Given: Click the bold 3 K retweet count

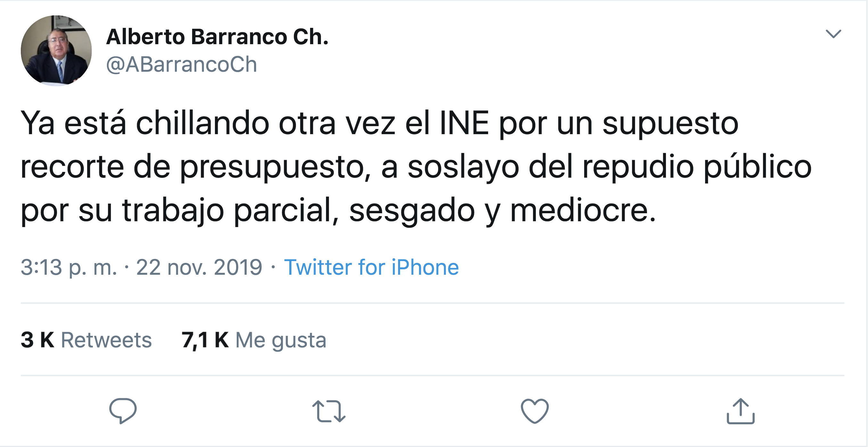Looking at the screenshot, I should click(x=37, y=340).
